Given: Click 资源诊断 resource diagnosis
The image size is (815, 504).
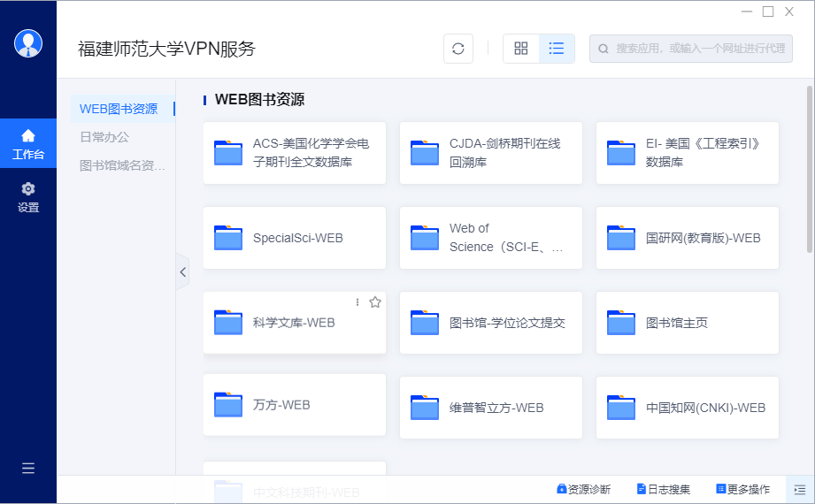Looking at the screenshot, I should point(583,489).
